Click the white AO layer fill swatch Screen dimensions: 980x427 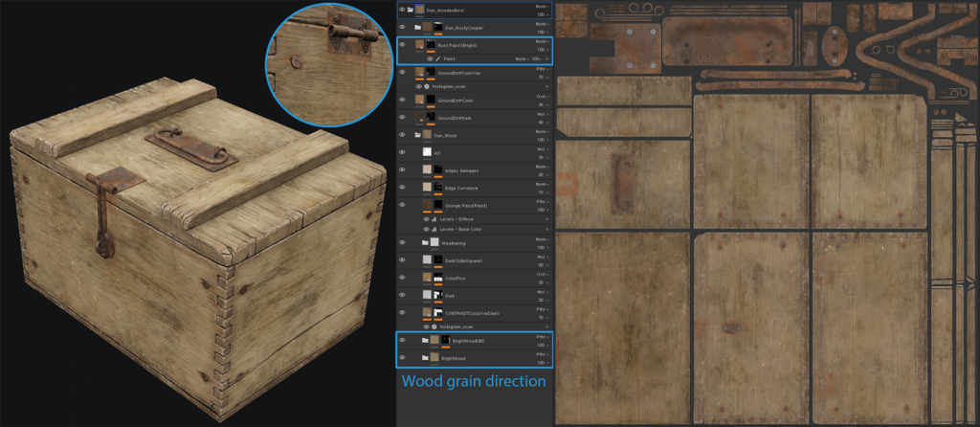coord(427,152)
